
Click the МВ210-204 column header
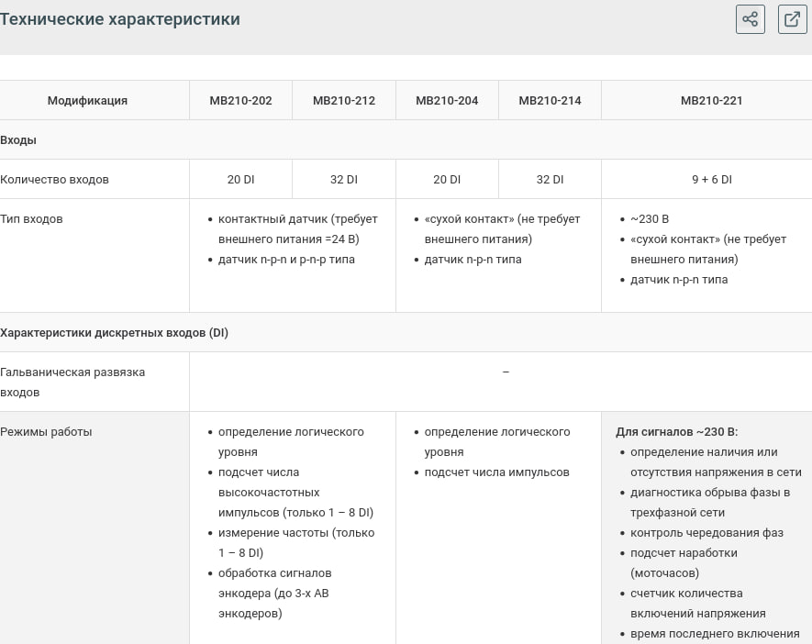[447, 100]
